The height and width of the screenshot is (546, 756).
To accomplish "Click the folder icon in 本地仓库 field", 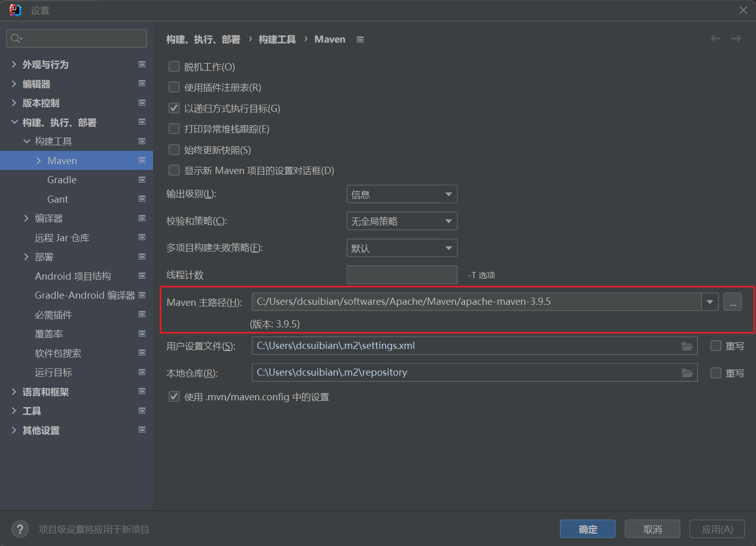I will pos(687,373).
